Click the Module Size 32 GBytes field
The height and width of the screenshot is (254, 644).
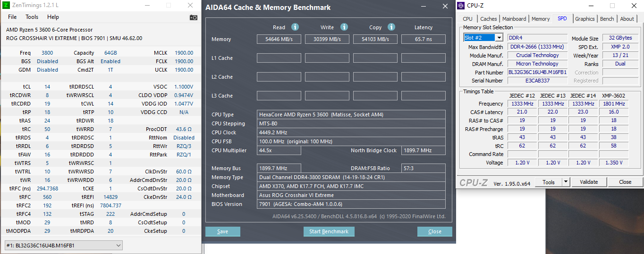620,38
